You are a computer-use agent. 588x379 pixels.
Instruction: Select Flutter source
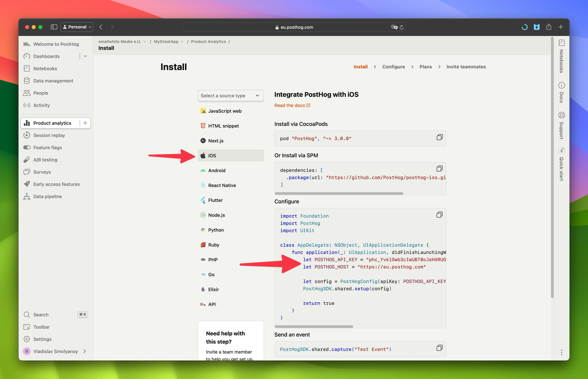click(x=231, y=200)
